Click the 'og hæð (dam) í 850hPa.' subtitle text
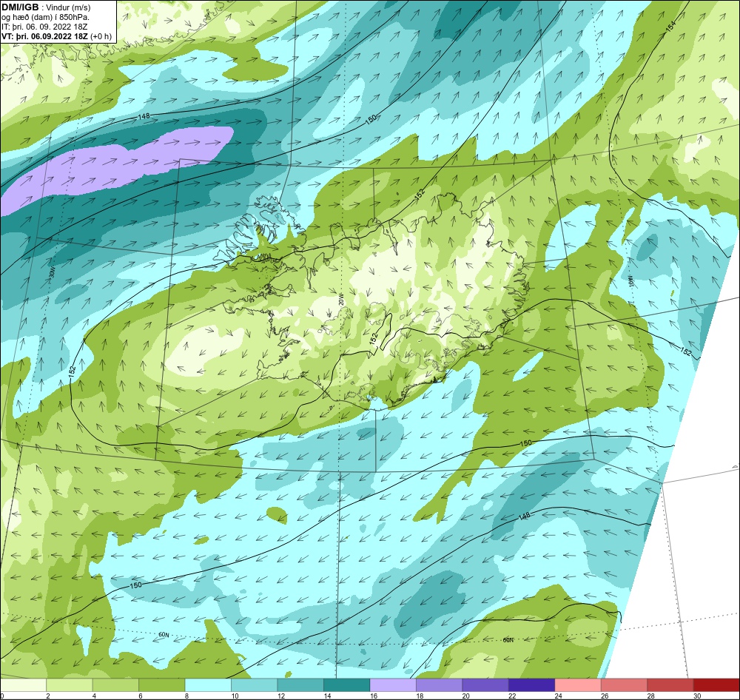 pyautogui.click(x=45, y=17)
